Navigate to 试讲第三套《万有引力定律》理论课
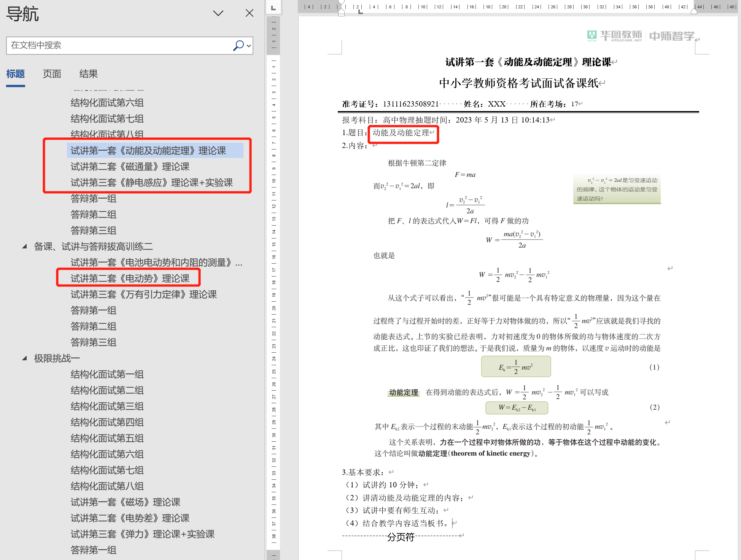Screen dimensions: 741x560 143,294
